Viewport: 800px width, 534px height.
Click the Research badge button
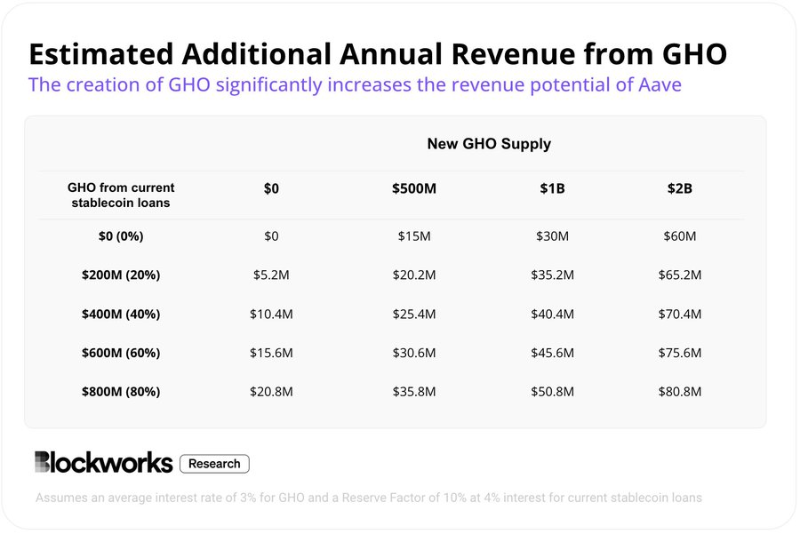point(214,464)
